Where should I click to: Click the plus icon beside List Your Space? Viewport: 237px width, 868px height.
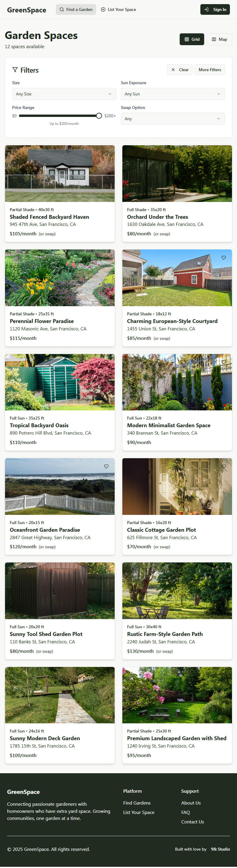tap(103, 9)
